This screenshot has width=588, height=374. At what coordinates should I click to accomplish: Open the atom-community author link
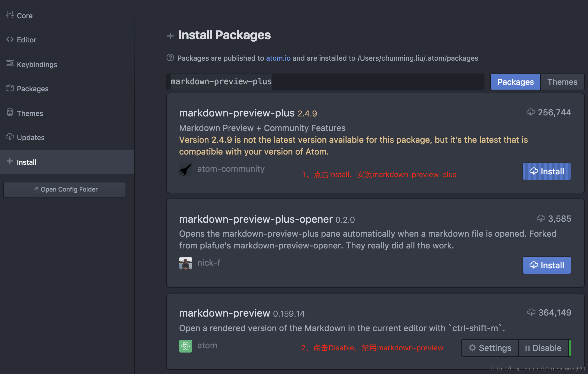(x=231, y=169)
